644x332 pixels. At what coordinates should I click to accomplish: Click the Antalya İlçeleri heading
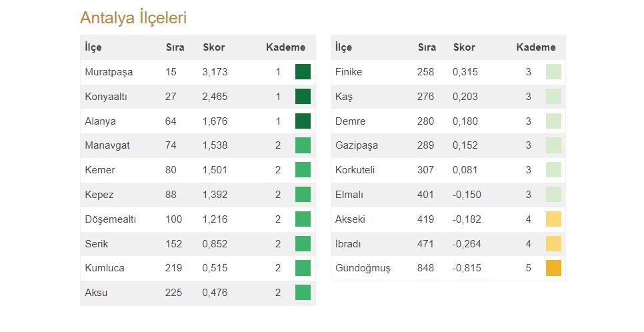click(133, 18)
